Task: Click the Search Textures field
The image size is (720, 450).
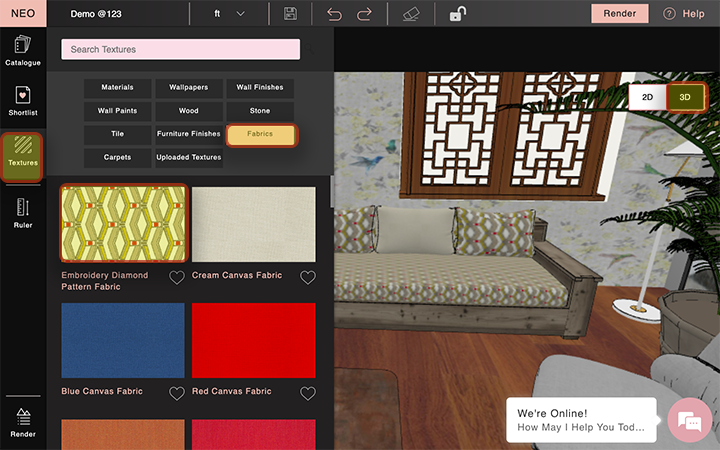Action: [x=180, y=49]
